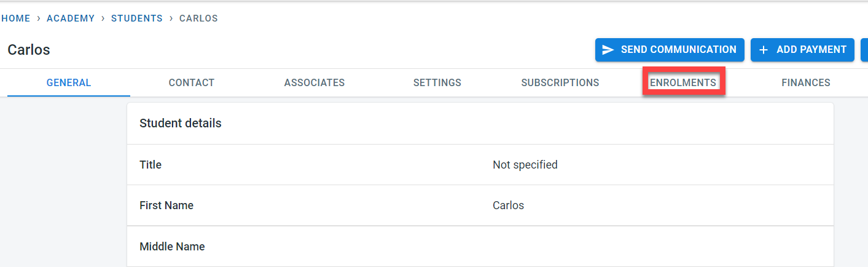Open the Contact tab
The height and width of the screenshot is (267, 868).
[x=192, y=82]
